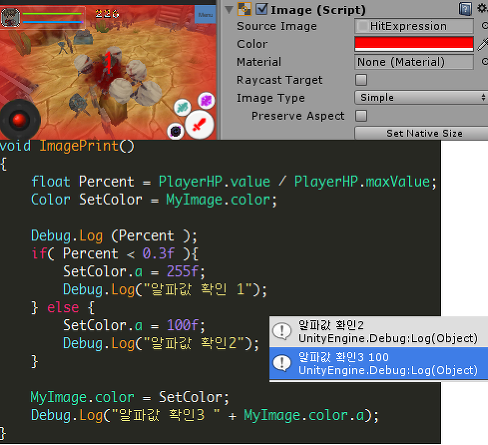Image resolution: width=488 pixels, height=445 pixels.
Task: Select the '알파값 확인2' console log entry
Action: pos(379,331)
